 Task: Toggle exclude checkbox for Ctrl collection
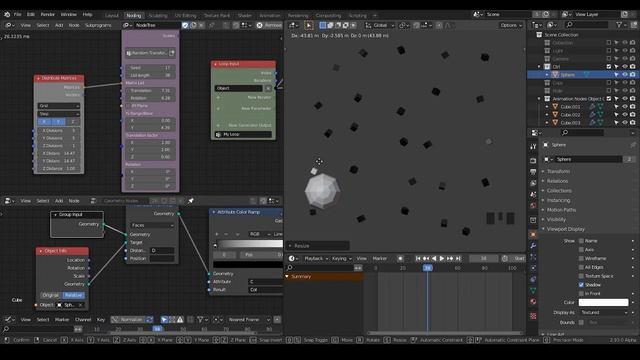coord(609,67)
